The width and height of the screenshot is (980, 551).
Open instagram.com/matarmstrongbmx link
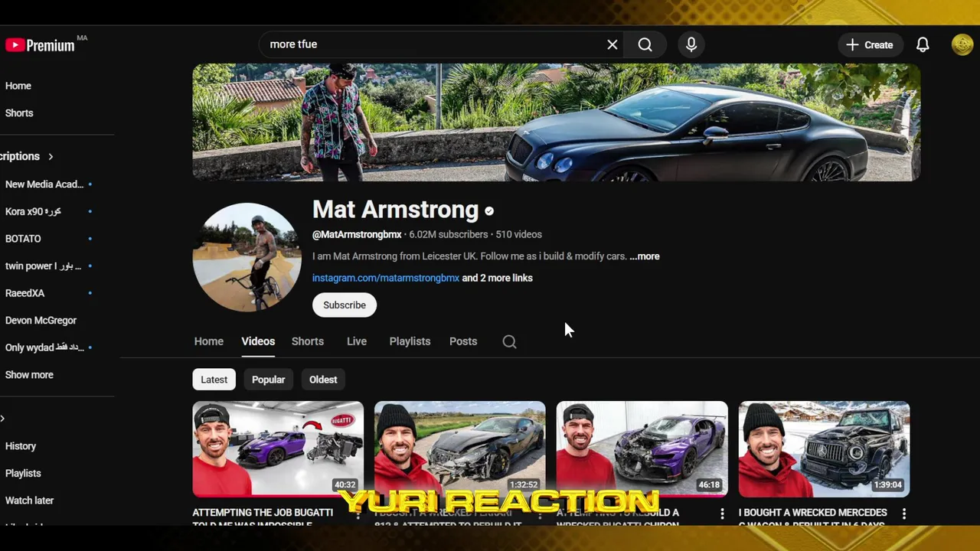[386, 278]
